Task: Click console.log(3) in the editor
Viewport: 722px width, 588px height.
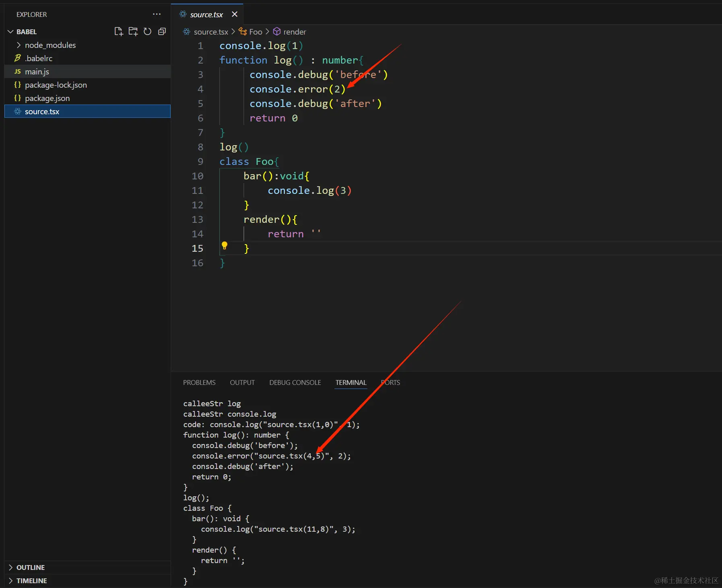Action: tap(310, 191)
